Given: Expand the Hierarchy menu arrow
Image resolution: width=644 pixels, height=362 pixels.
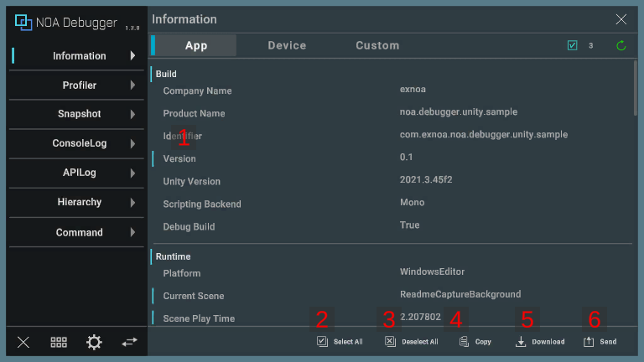Looking at the screenshot, I should [x=132, y=203].
